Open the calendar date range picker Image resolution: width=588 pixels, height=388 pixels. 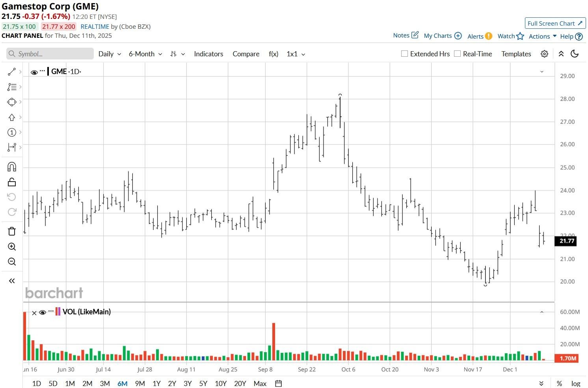(278, 383)
